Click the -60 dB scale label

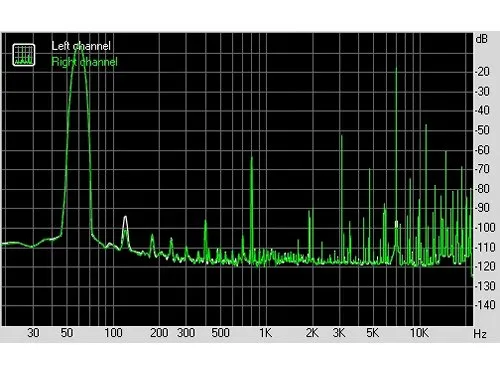(x=482, y=150)
